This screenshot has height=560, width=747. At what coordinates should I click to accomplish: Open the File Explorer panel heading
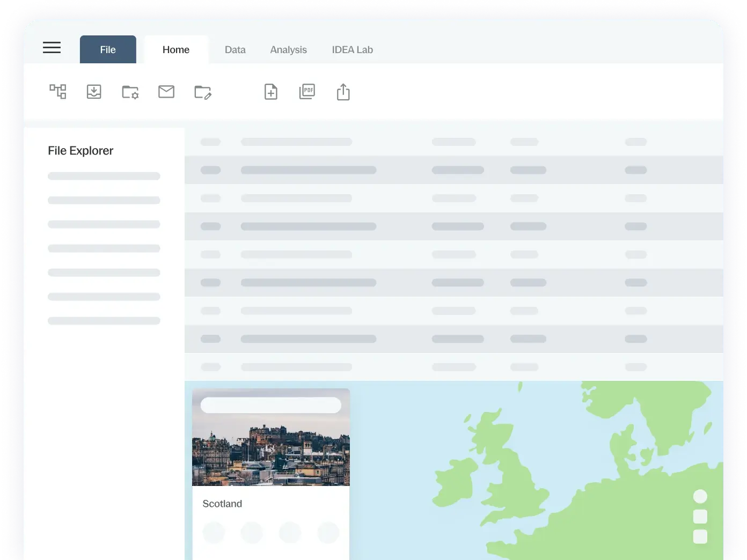click(80, 151)
